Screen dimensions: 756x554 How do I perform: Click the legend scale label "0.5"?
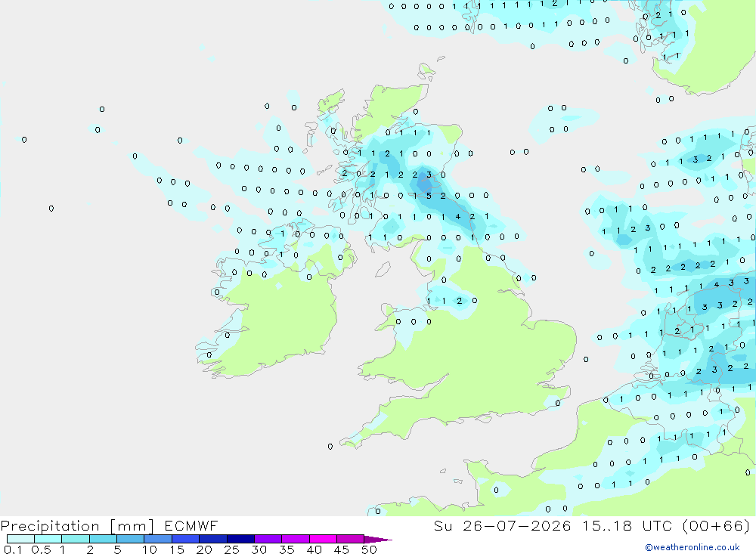click(x=41, y=549)
